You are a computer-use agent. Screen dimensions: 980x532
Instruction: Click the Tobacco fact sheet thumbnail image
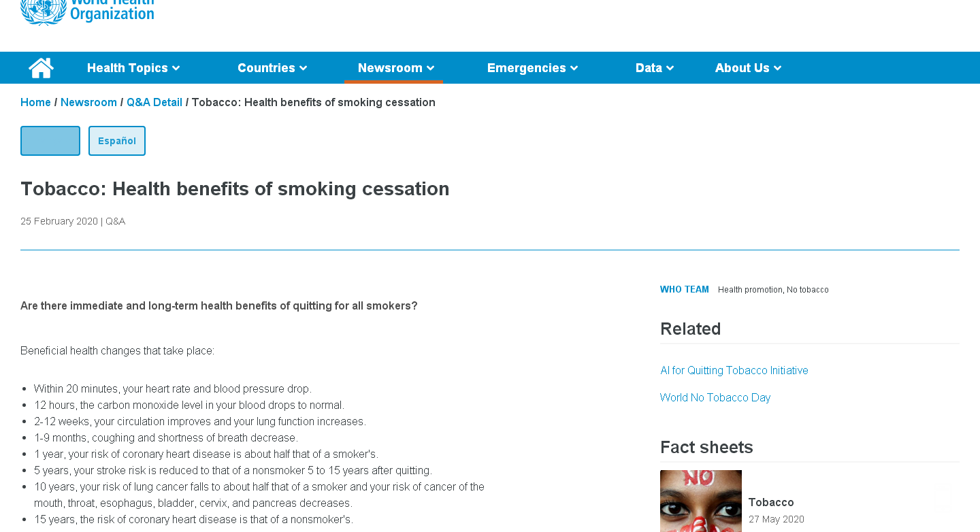coord(700,501)
